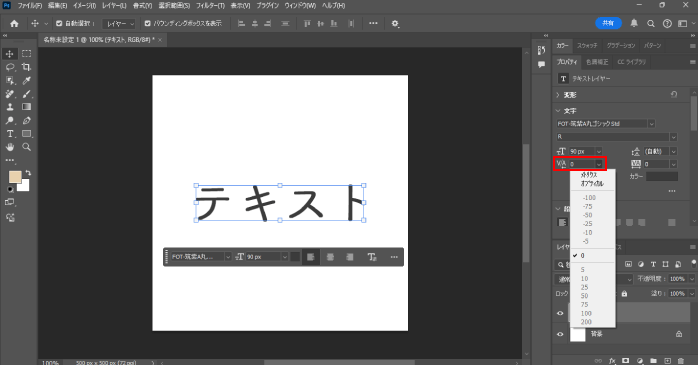Image resolution: width=698 pixels, height=365 pixels.
Task: Swap foreground and background colors
Action: [x=28, y=173]
